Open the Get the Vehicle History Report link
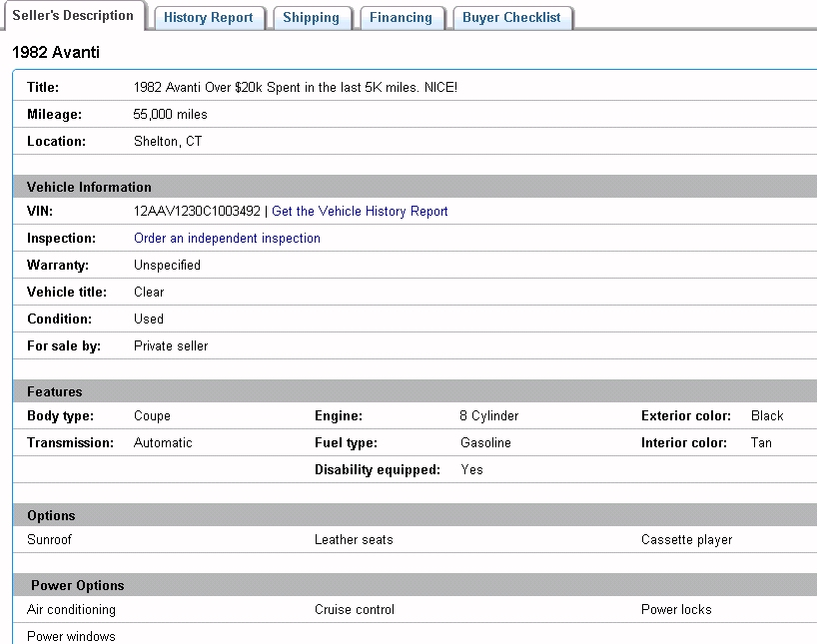Image resolution: width=817 pixels, height=644 pixels. click(360, 212)
